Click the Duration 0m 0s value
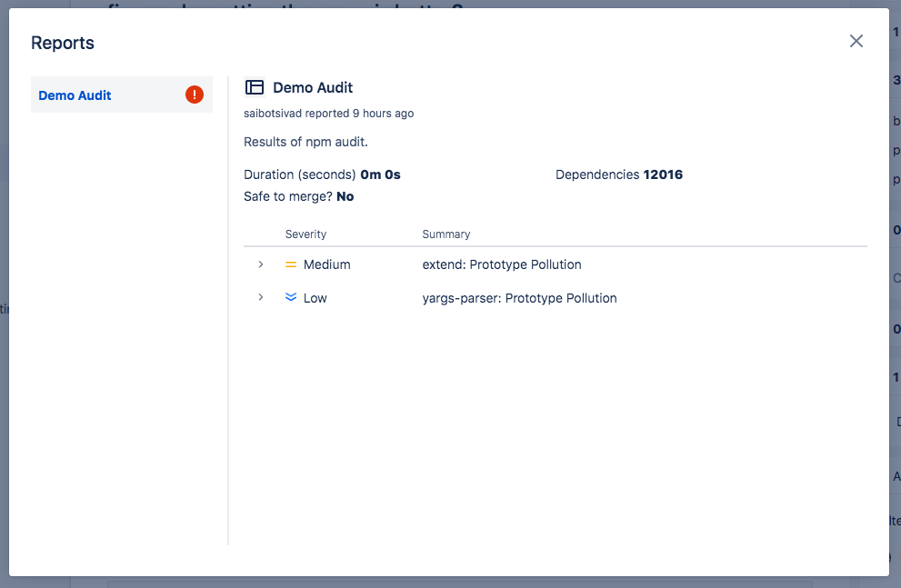Viewport: 901px width, 588px height. [380, 174]
